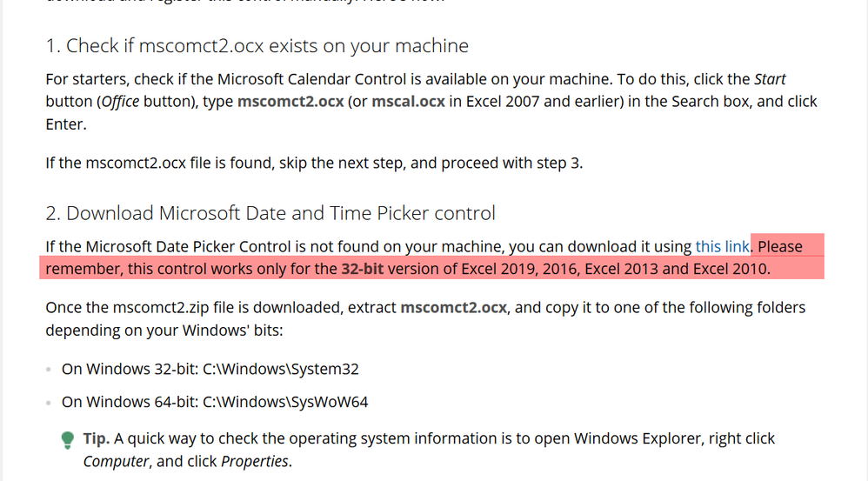
Task: Open the blue "this link" download hyperlink
Action: coord(723,246)
